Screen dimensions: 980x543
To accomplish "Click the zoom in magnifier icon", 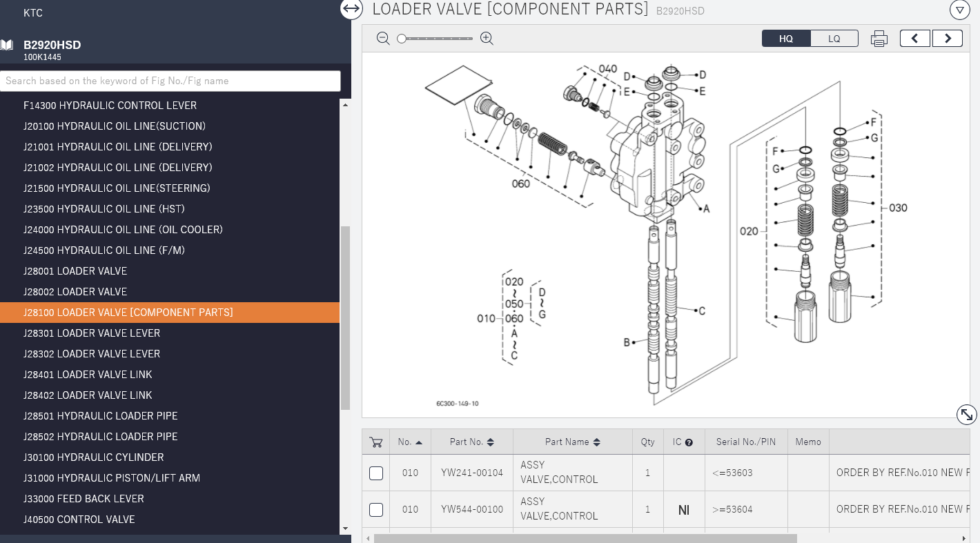I will click(487, 39).
